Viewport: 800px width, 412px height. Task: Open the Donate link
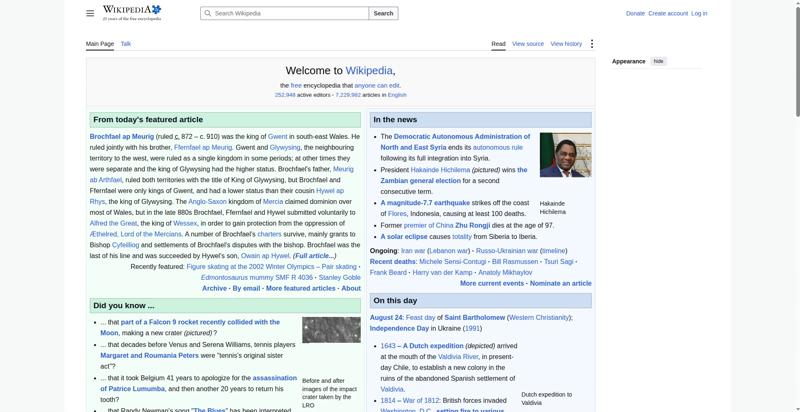coord(635,13)
